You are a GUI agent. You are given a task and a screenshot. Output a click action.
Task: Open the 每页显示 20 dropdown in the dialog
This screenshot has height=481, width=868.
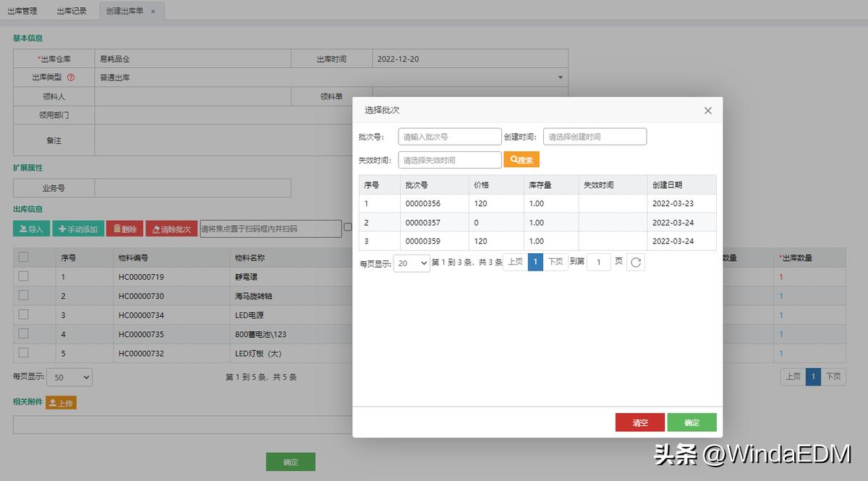pos(411,262)
